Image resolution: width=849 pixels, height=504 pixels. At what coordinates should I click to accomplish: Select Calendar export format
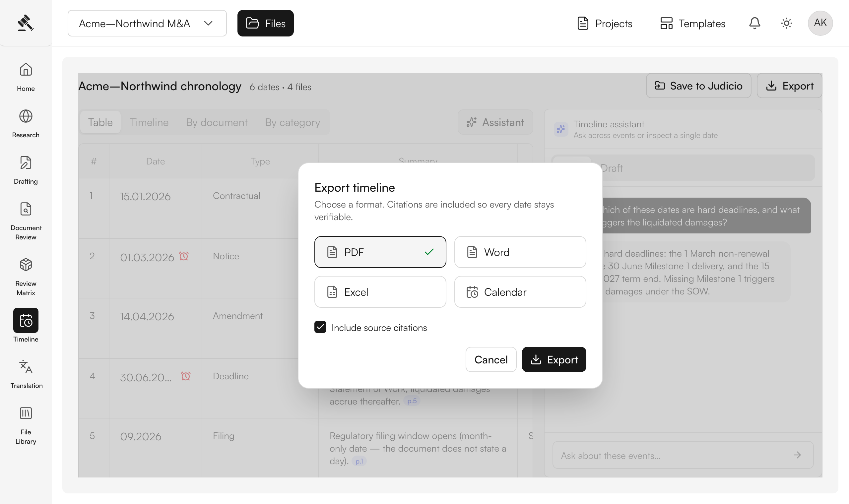click(520, 292)
